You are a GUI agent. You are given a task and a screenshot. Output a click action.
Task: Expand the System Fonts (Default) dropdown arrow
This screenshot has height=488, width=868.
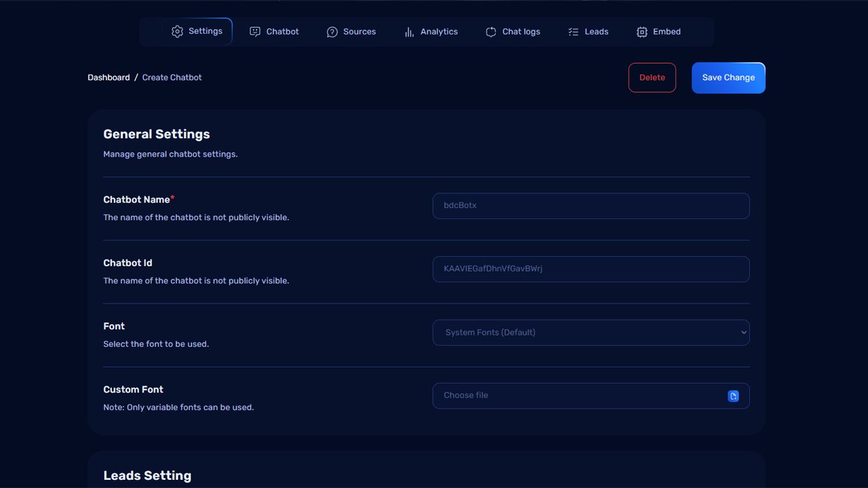point(743,332)
